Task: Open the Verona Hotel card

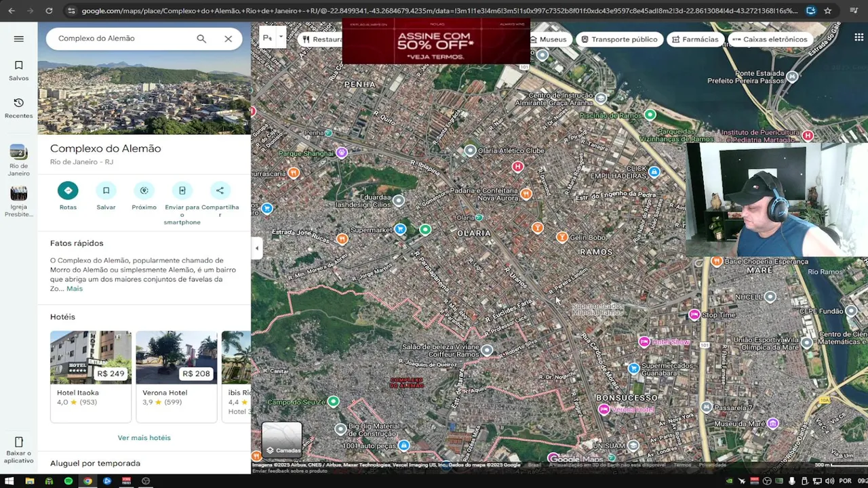Action: tap(176, 376)
